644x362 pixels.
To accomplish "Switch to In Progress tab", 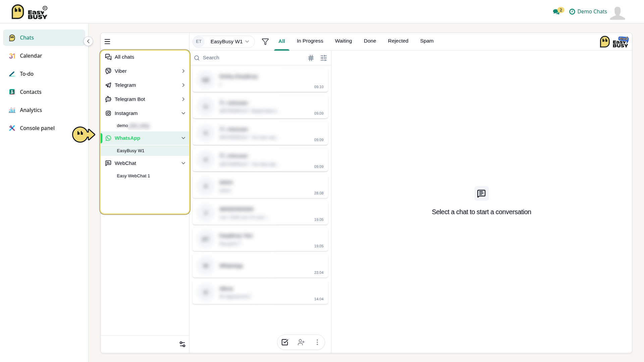I will [310, 41].
